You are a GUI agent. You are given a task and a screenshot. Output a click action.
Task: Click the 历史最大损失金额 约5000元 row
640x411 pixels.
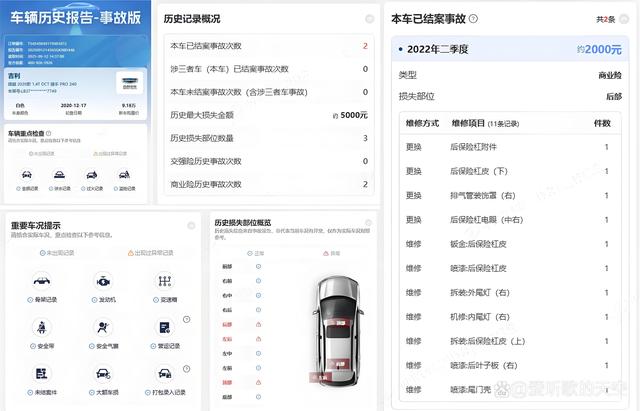[x=269, y=115]
